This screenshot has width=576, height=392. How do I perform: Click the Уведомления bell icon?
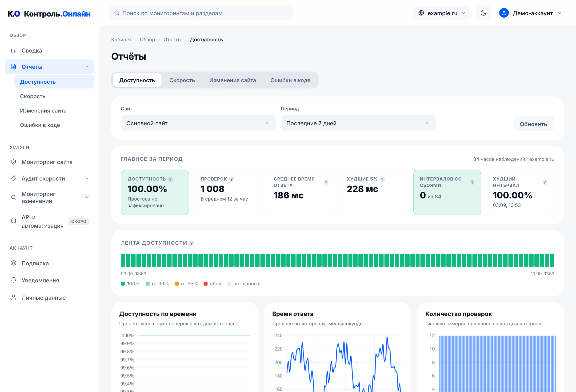click(x=14, y=280)
